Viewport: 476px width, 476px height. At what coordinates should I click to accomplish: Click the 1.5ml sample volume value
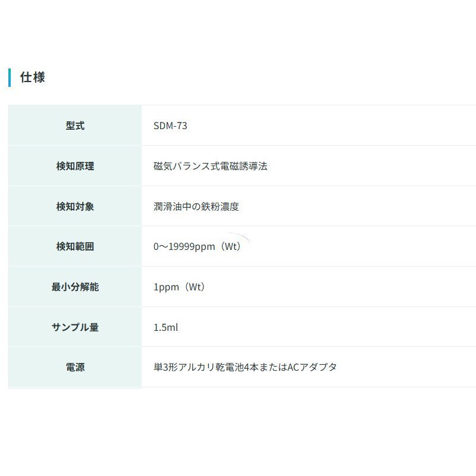pos(166,327)
